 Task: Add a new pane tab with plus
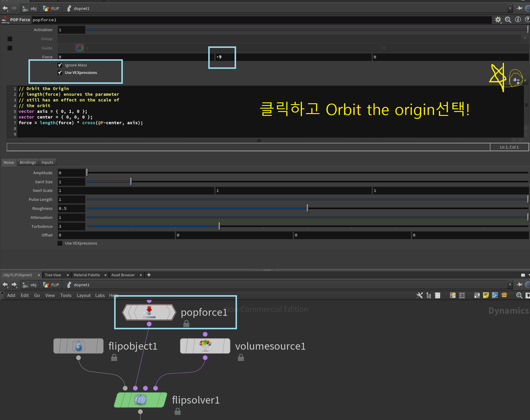(x=149, y=275)
